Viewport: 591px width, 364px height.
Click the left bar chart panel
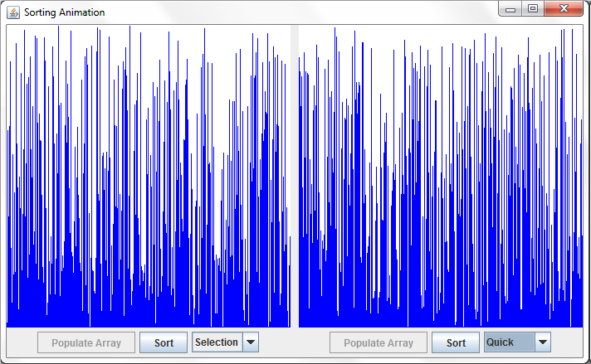point(149,176)
